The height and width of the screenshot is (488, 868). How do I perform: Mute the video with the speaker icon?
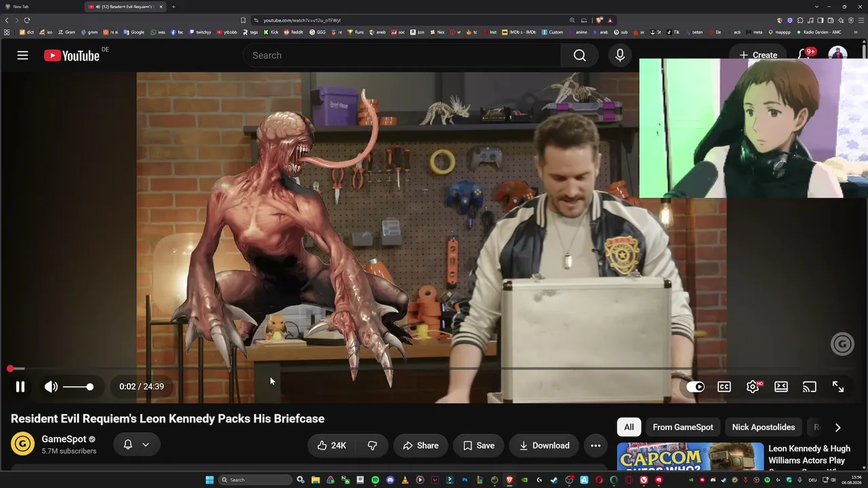[x=51, y=386]
